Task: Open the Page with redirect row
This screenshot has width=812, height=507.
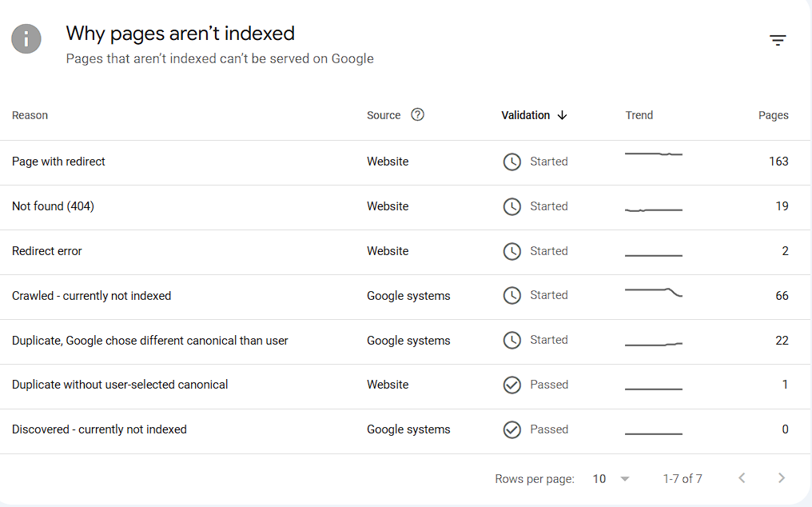Action: [59, 162]
